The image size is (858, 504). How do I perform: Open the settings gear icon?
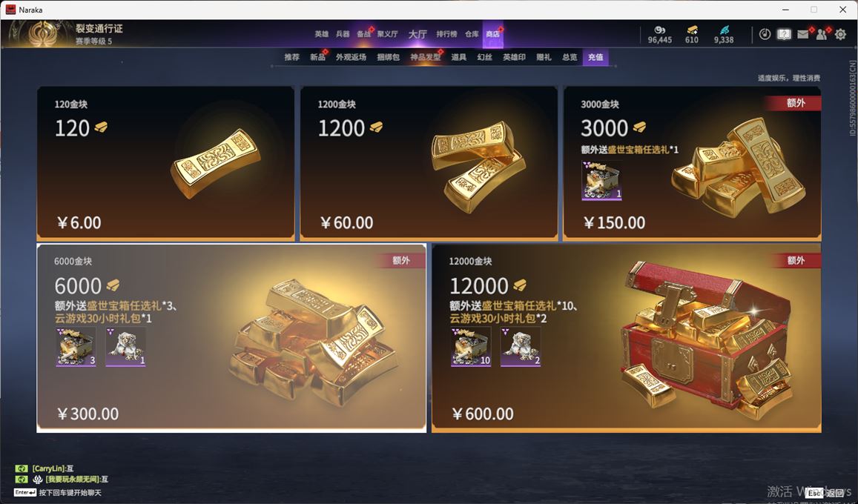pyautogui.click(x=840, y=34)
